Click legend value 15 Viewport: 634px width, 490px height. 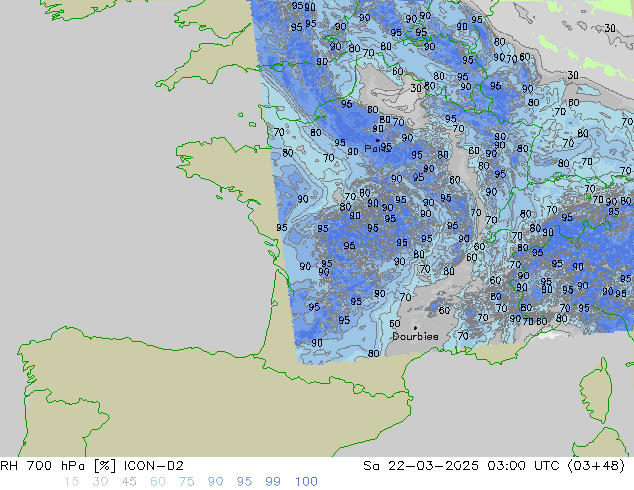(71, 482)
